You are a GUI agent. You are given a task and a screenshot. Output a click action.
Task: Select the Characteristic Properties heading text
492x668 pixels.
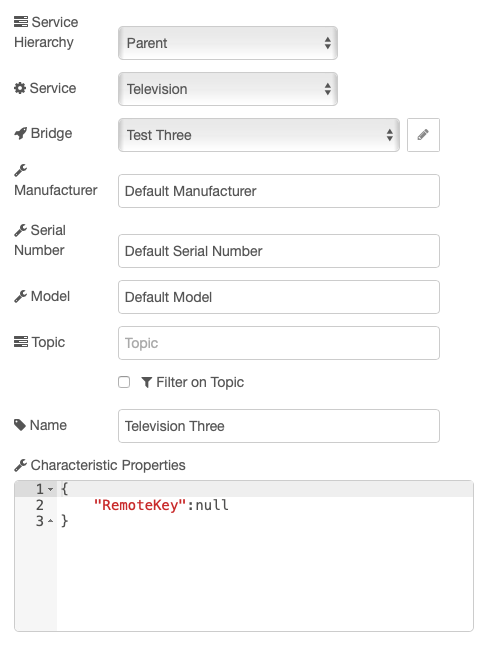(108, 465)
